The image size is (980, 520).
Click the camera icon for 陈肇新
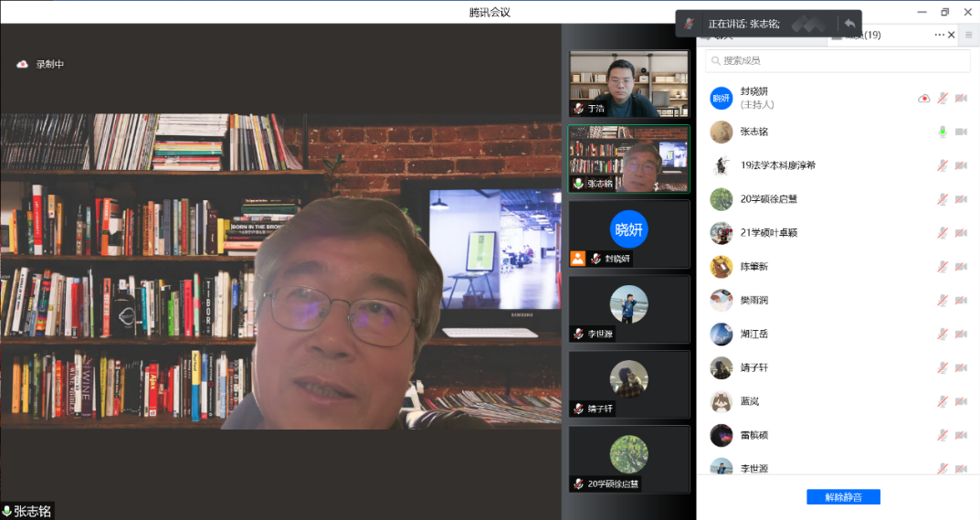tap(961, 267)
